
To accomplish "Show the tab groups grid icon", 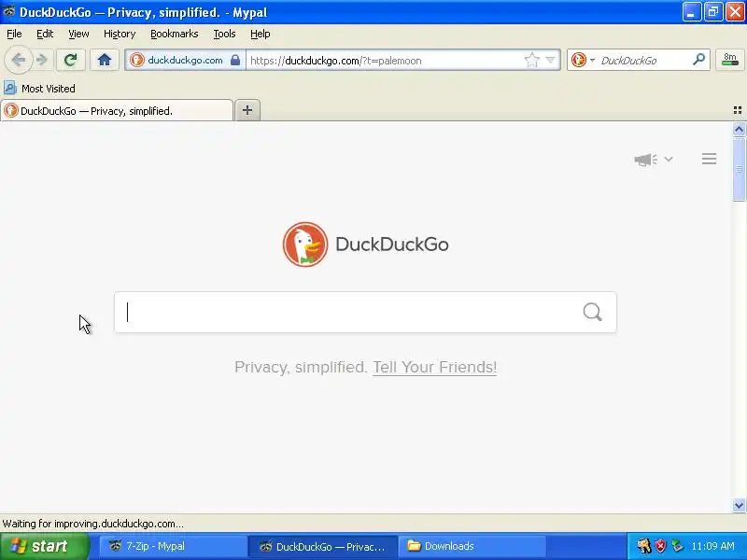I will tap(738, 110).
